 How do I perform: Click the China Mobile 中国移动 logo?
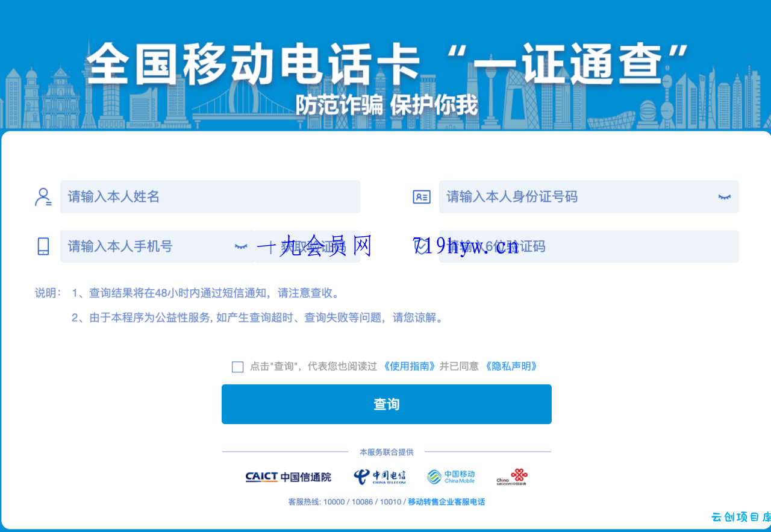[451, 477]
